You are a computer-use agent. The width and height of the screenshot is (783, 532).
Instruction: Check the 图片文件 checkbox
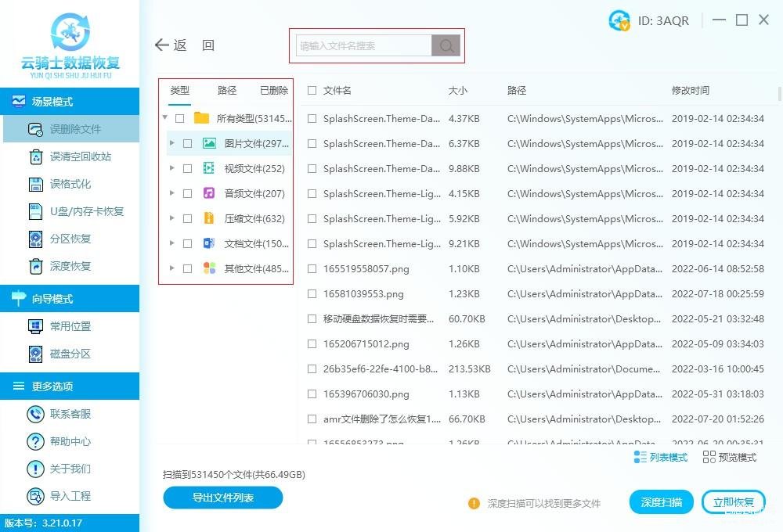coord(187,144)
